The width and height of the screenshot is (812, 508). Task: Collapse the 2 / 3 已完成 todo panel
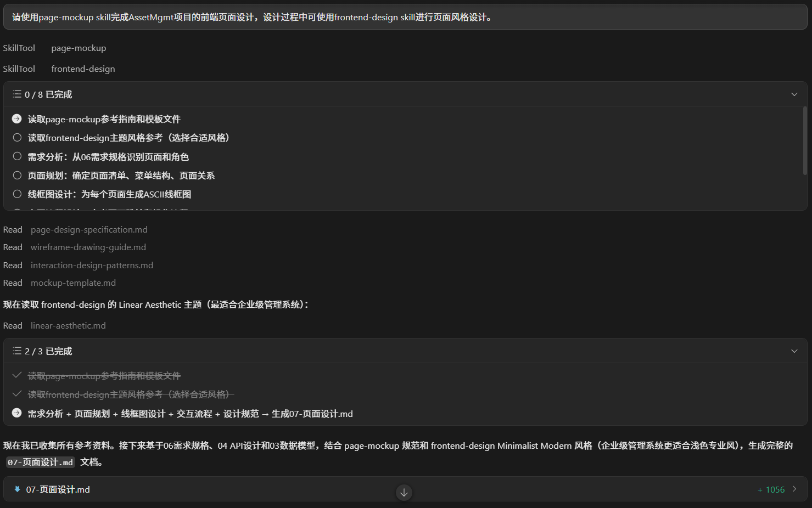(794, 351)
